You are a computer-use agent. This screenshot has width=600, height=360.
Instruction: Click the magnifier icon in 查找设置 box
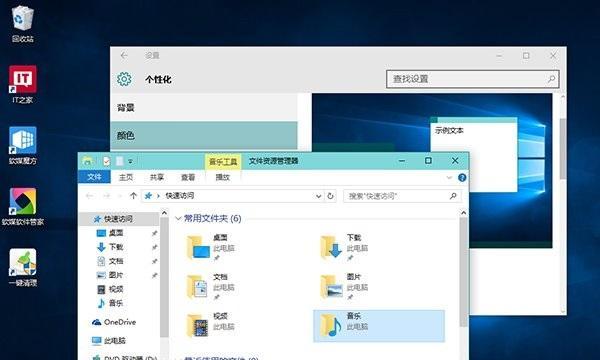551,79
